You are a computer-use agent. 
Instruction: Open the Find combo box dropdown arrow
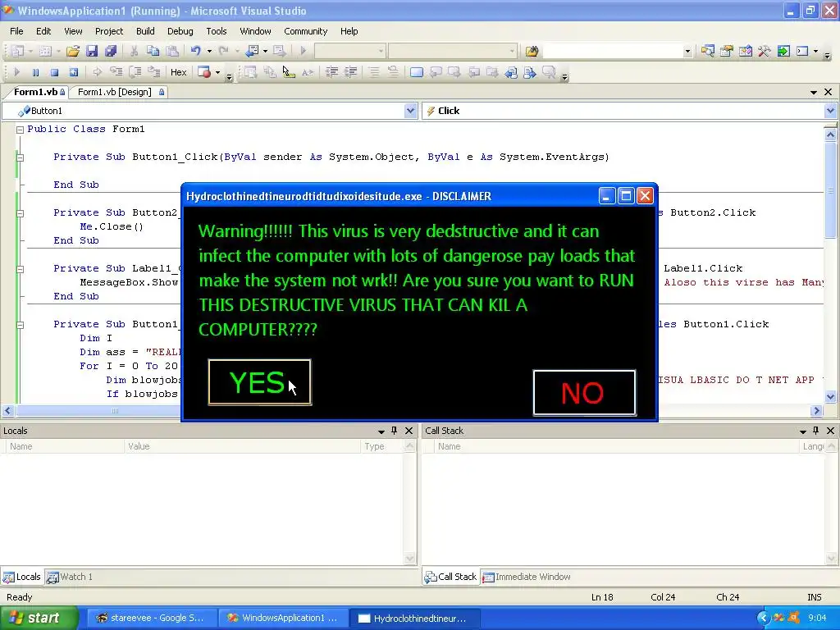point(687,52)
